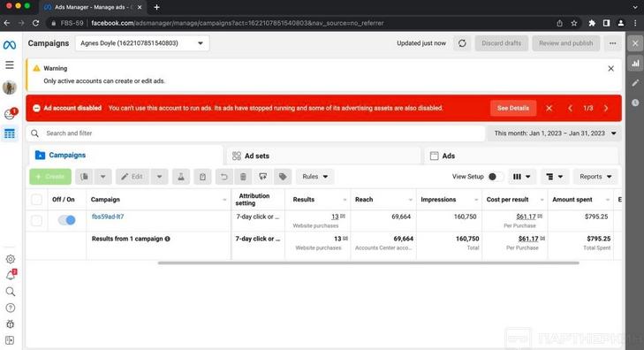Image resolution: width=644 pixels, height=350 pixels.
Task: Click the tag icon in the toolbar
Action: (283, 177)
